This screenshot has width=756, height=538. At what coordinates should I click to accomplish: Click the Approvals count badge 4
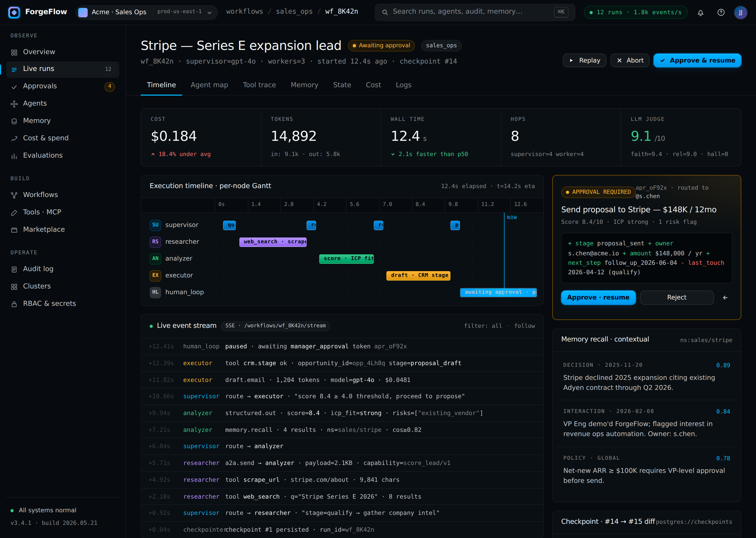(x=109, y=86)
